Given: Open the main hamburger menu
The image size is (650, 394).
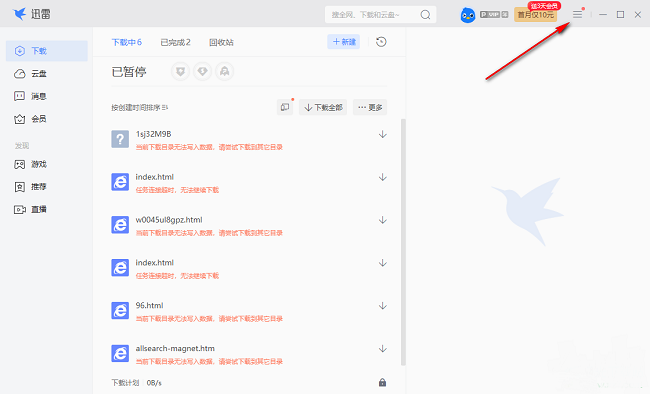Looking at the screenshot, I should 577,15.
